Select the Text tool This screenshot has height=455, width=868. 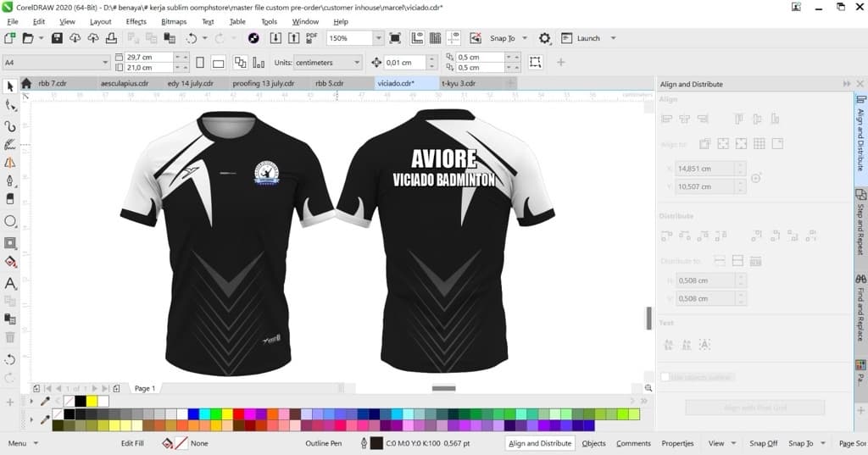(10, 283)
